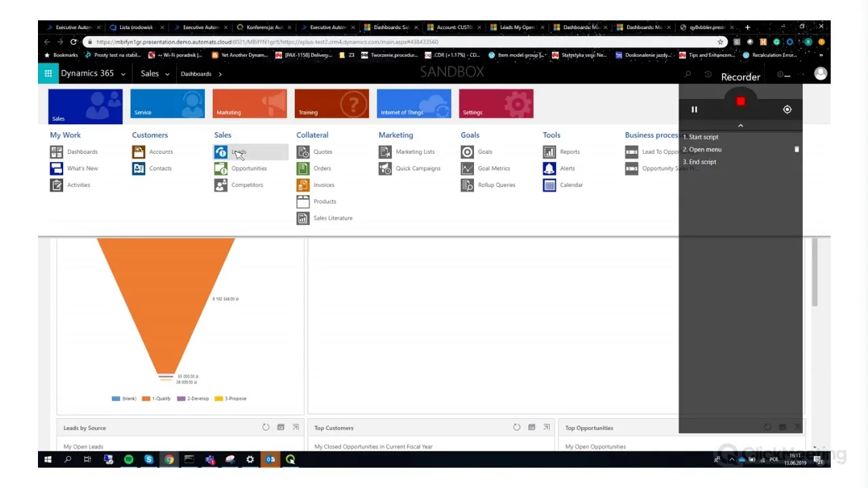Click the Invoices icon under Collateral
The width and height of the screenshot is (868, 488).
tap(303, 185)
